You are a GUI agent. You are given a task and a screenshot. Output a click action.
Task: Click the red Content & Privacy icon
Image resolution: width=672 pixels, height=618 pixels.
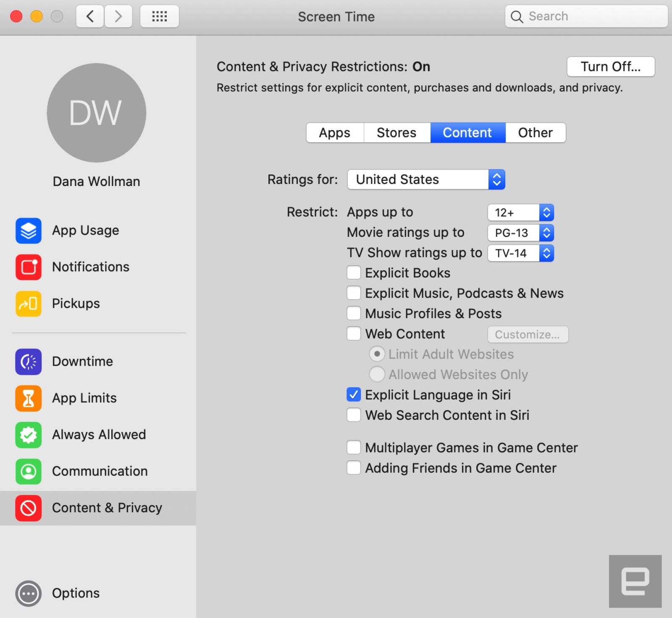(x=29, y=508)
